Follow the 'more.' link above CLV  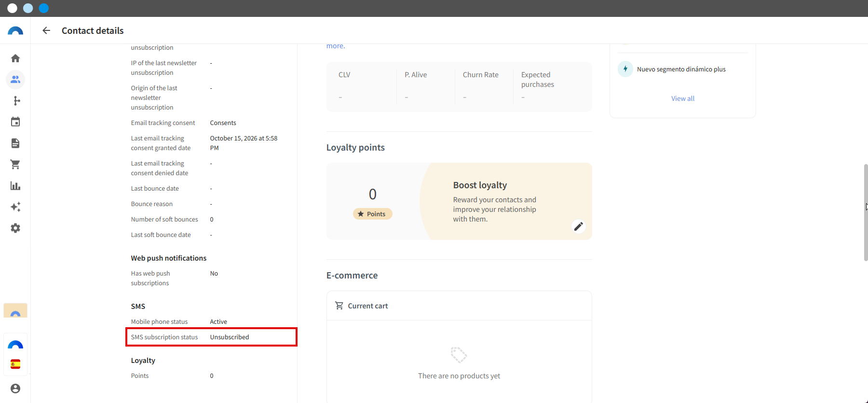(x=336, y=46)
